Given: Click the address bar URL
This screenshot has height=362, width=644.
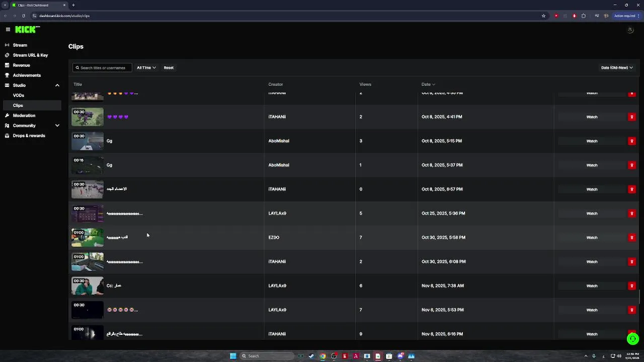Looking at the screenshot, I should tap(64, 16).
